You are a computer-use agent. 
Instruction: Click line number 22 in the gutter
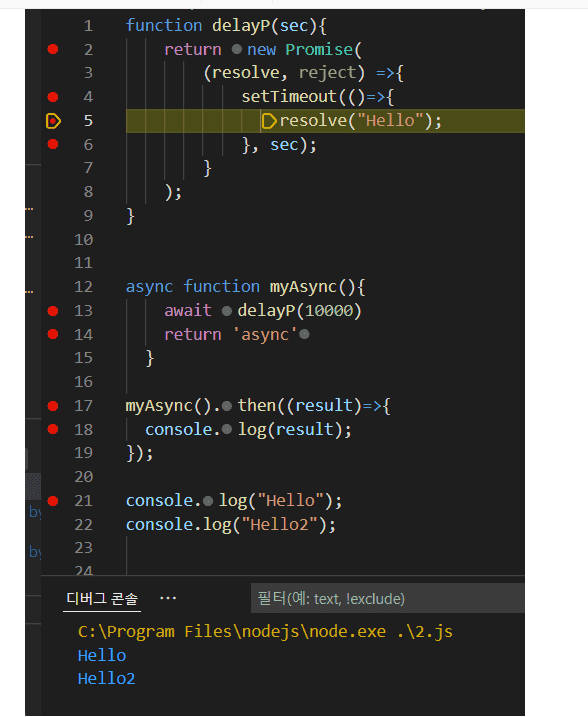[x=83, y=524]
